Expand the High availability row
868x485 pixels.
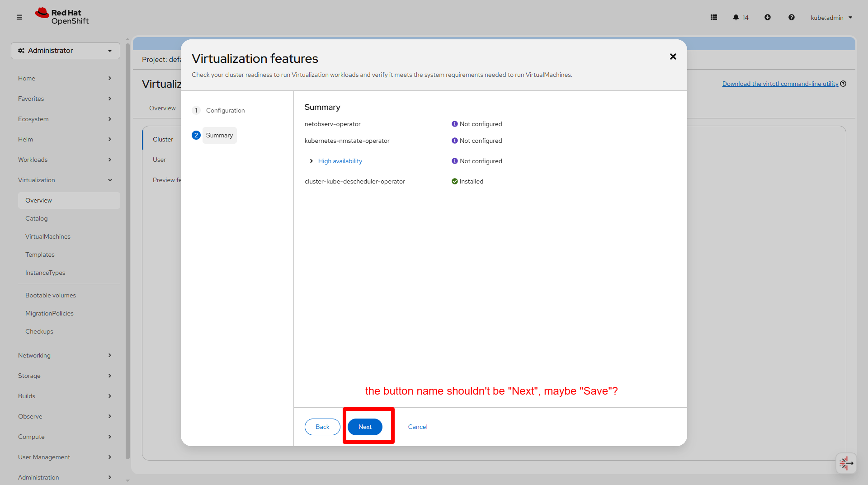(x=311, y=161)
